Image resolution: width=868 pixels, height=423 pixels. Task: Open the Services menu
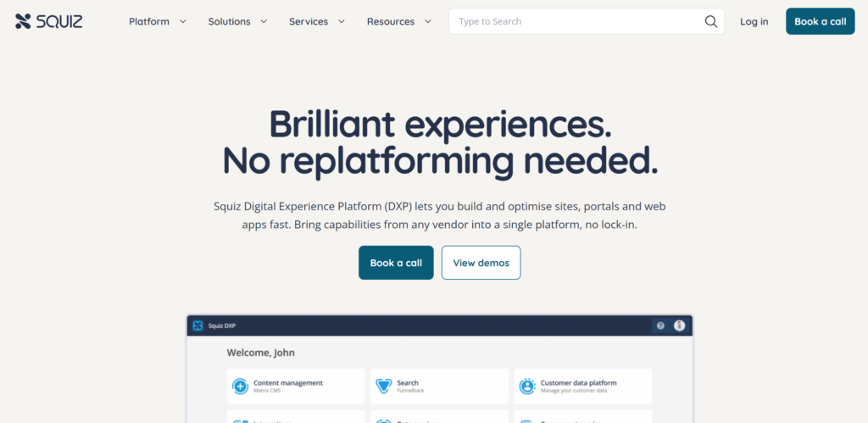pyautogui.click(x=309, y=21)
